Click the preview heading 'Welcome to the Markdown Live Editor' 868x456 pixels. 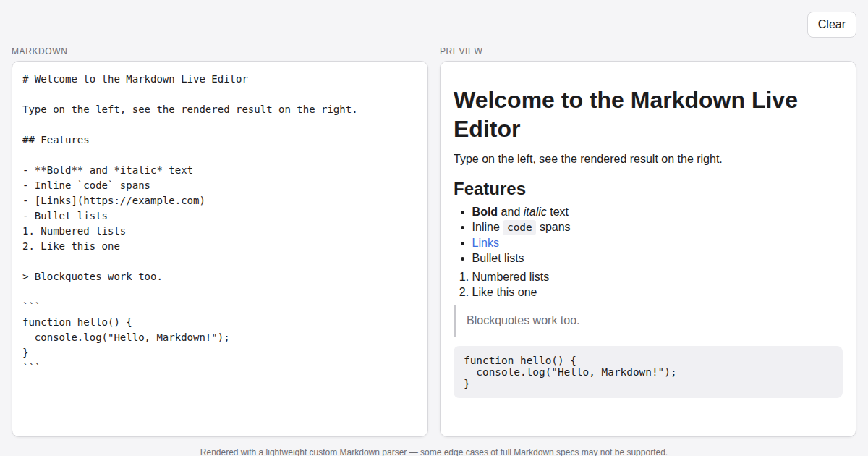pos(626,114)
